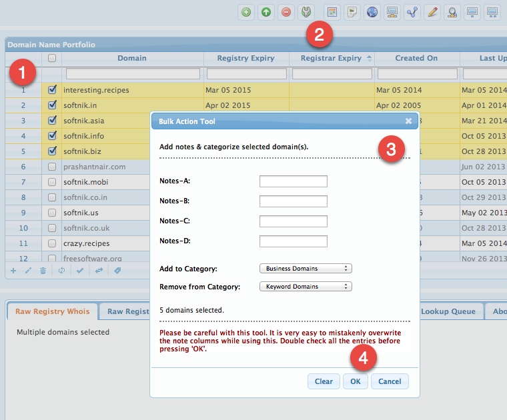Click the magnifier network lookup icon
This screenshot has width=507, height=420.
click(x=452, y=12)
